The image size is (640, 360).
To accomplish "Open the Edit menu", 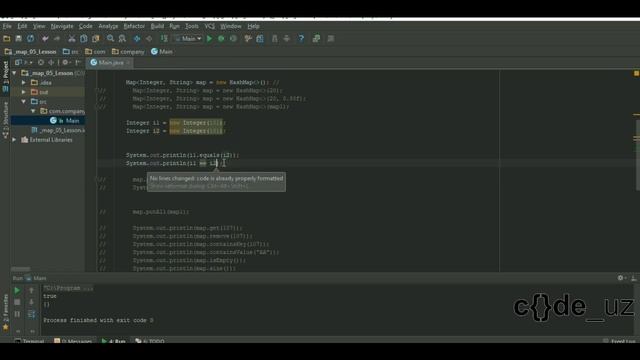I will point(22,26).
